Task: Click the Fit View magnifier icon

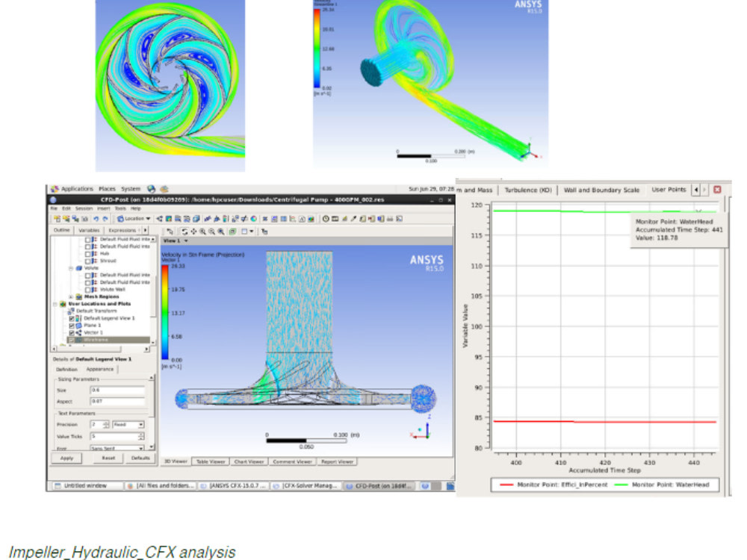Action: click(220, 231)
